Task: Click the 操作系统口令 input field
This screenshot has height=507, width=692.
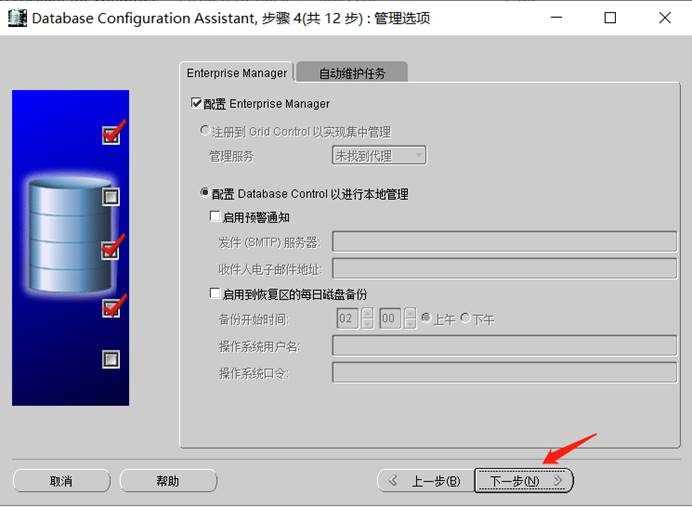Action: click(504, 372)
